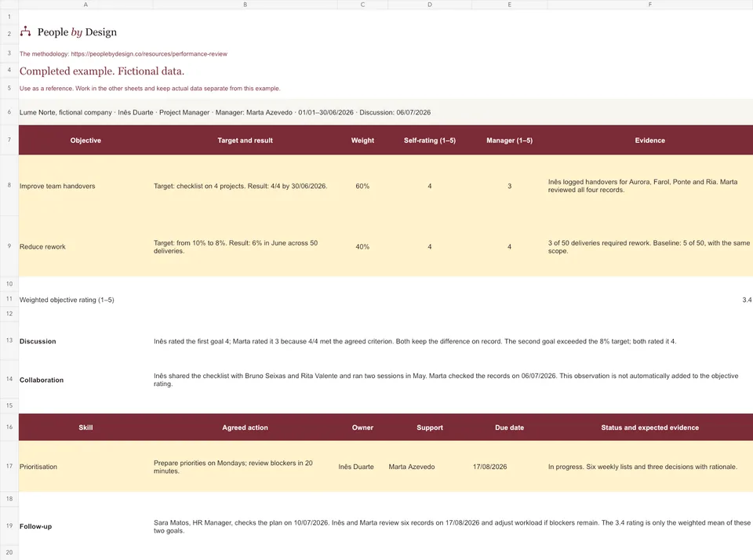Select column D header

430,5
